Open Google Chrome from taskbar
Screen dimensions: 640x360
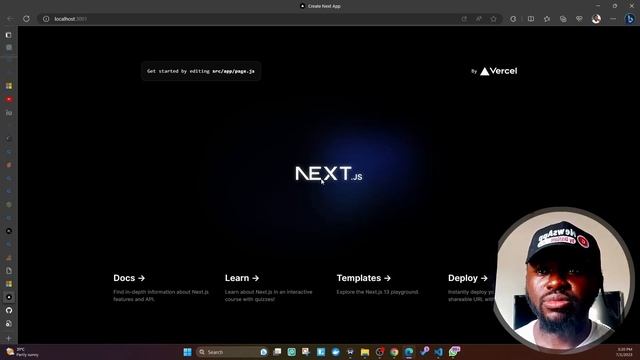(x=394, y=352)
